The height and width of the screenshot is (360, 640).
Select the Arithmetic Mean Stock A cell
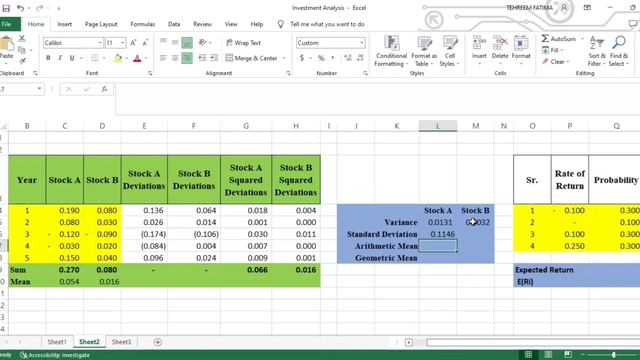pyautogui.click(x=438, y=246)
